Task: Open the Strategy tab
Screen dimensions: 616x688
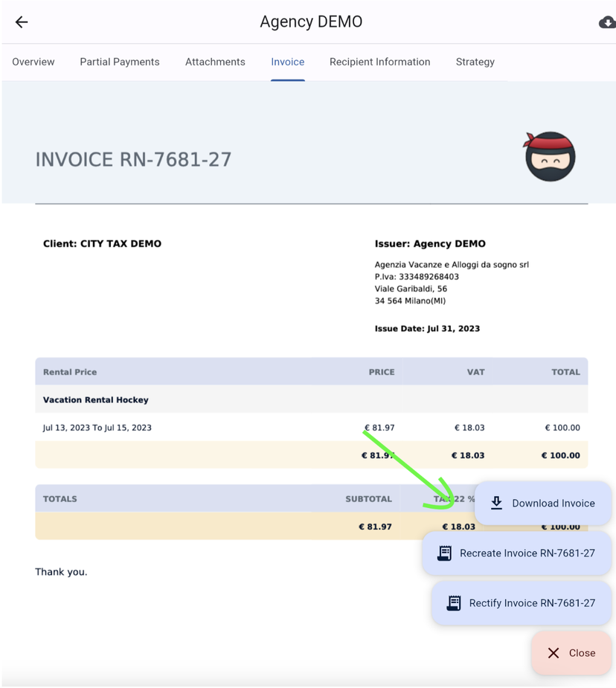Action: coord(475,62)
